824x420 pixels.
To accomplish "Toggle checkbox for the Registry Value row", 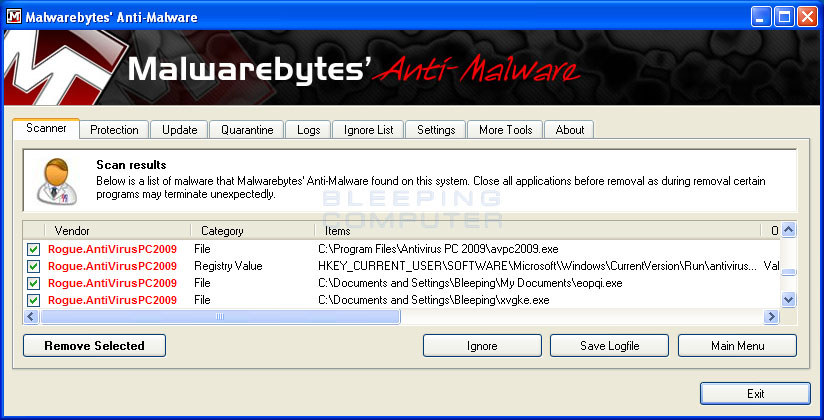I will (34, 266).
